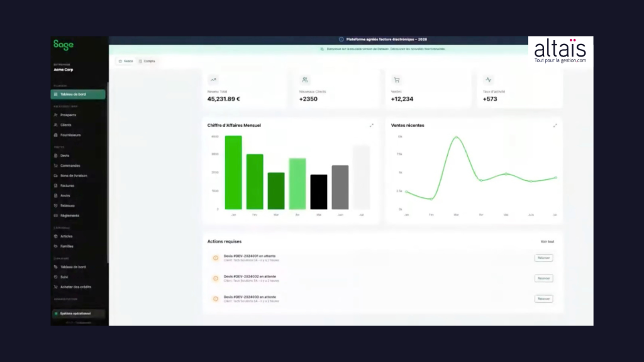Switch to the Gesco tab

tap(126, 61)
